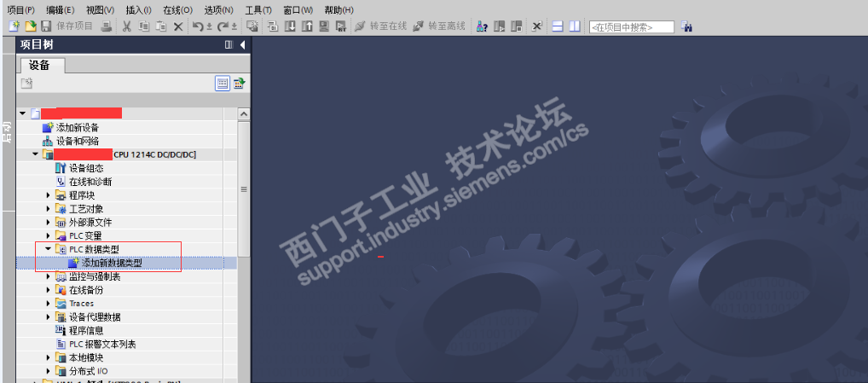Click the undo arrow icon
This screenshot has height=383, width=868.
point(198,26)
